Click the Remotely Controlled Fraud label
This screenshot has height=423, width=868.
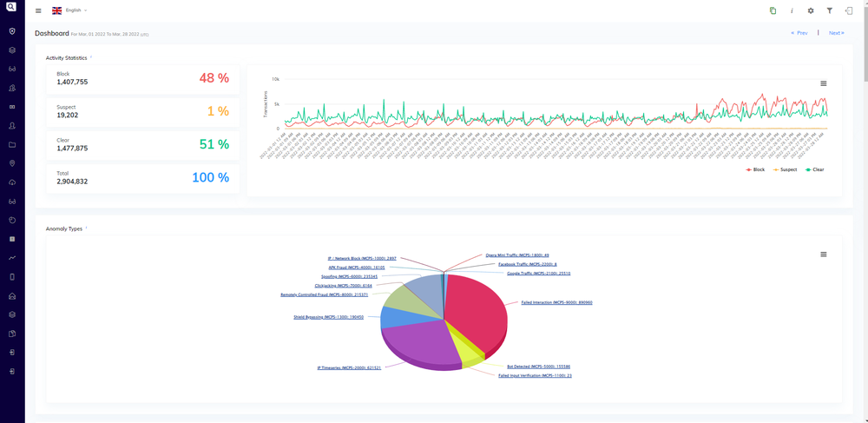click(324, 294)
